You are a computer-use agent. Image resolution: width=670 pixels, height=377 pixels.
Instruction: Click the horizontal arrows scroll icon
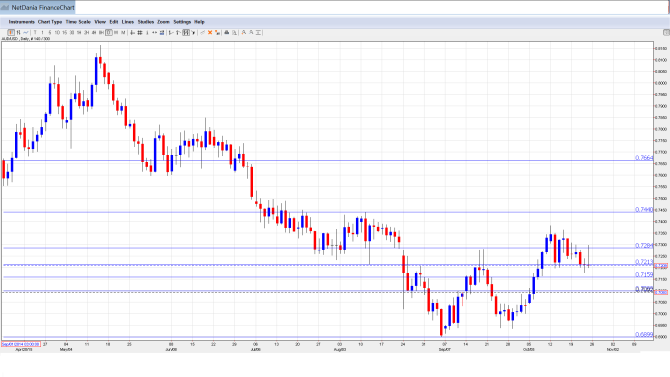pos(154,32)
